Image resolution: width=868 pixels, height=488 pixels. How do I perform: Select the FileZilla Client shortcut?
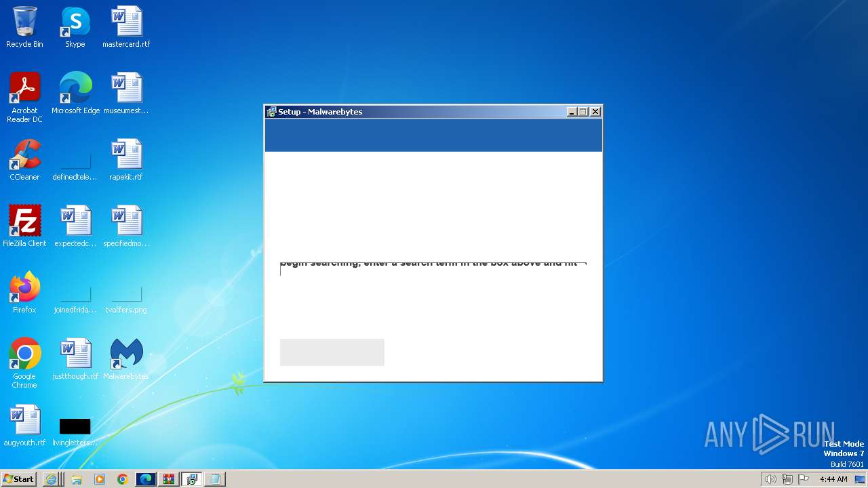coord(24,226)
